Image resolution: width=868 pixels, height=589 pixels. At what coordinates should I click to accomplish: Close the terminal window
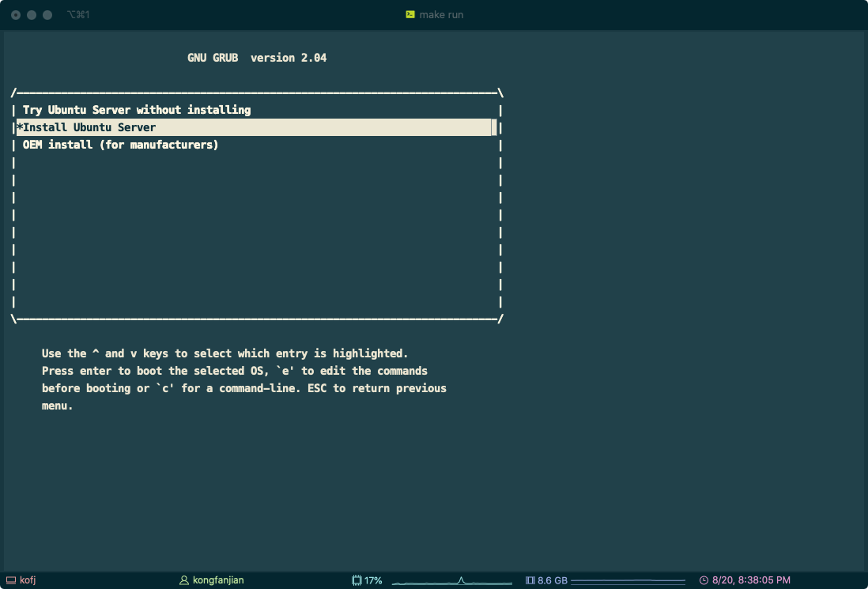16,14
